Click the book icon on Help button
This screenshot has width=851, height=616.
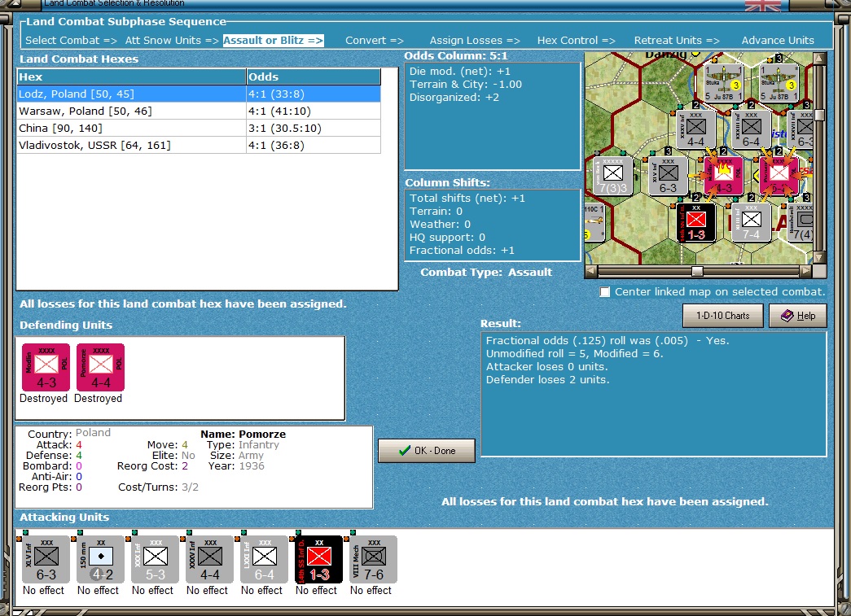coord(787,315)
